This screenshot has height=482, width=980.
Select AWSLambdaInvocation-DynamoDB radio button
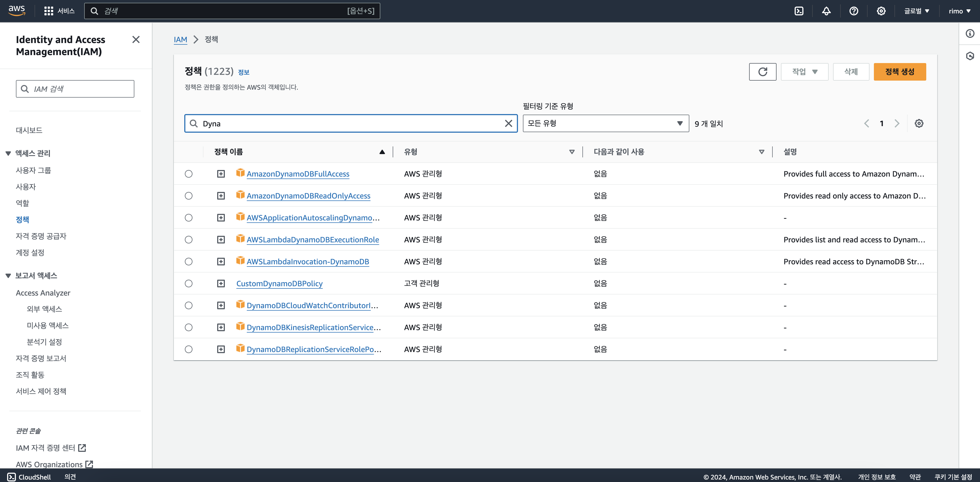tap(189, 262)
